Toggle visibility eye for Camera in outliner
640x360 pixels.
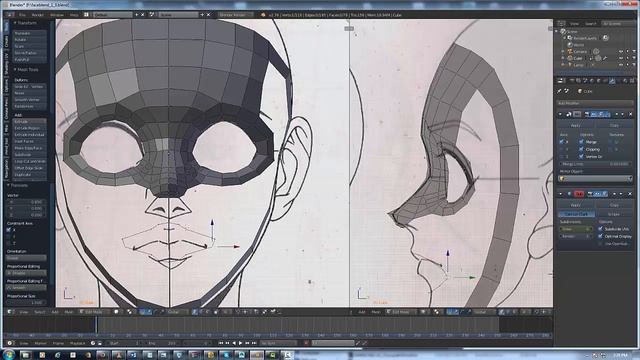[x=621, y=51]
